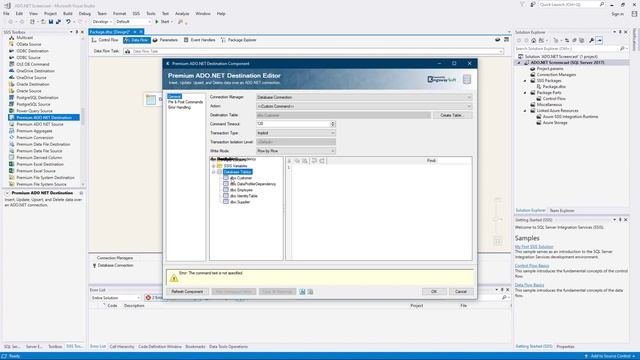
Task: Tick the dbo.DataProfilerDependency checkbox
Action: click(226, 184)
